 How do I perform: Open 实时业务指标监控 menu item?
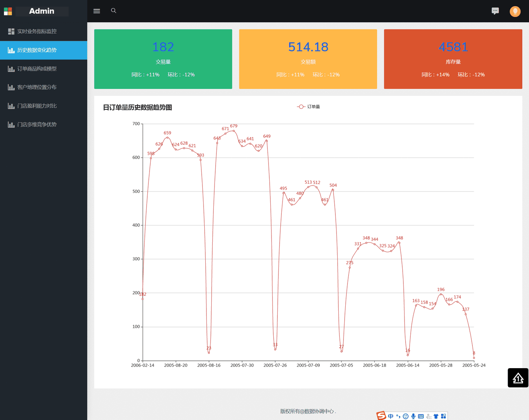pyautogui.click(x=43, y=32)
